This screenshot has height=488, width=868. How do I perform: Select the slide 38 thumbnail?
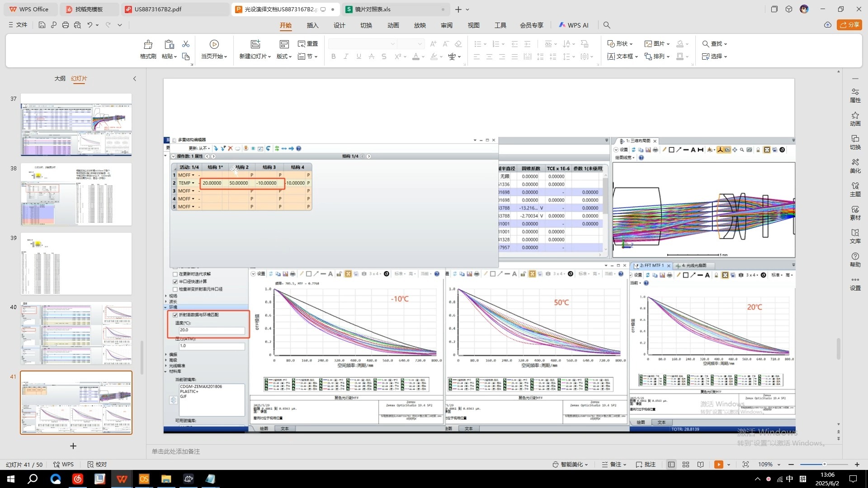76,194
